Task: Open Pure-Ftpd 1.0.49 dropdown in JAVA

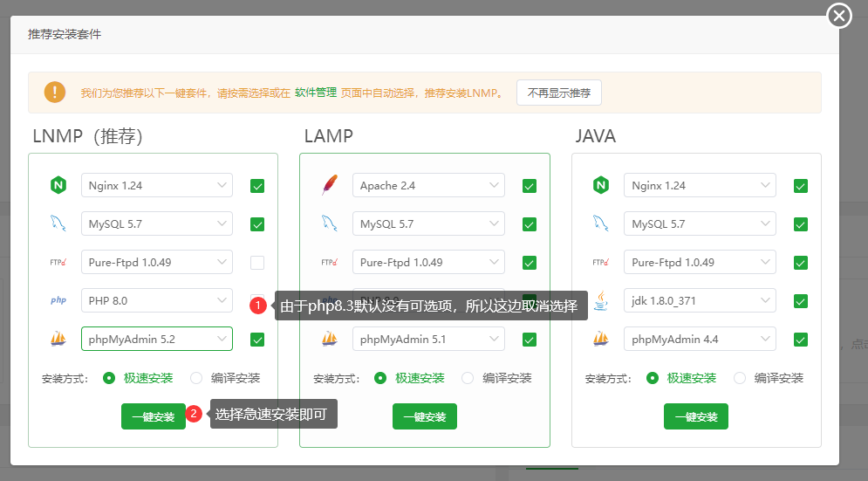Action: point(700,262)
